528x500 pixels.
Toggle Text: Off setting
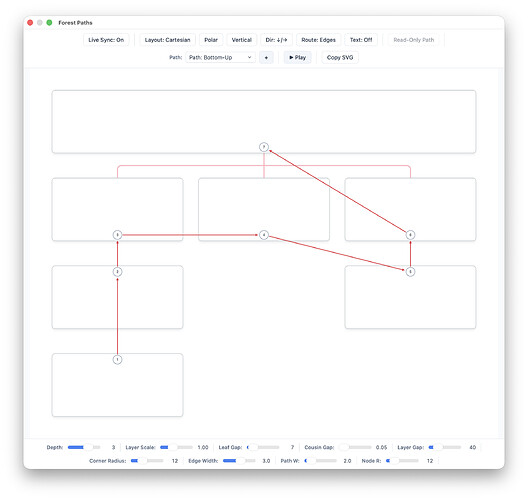coord(361,40)
